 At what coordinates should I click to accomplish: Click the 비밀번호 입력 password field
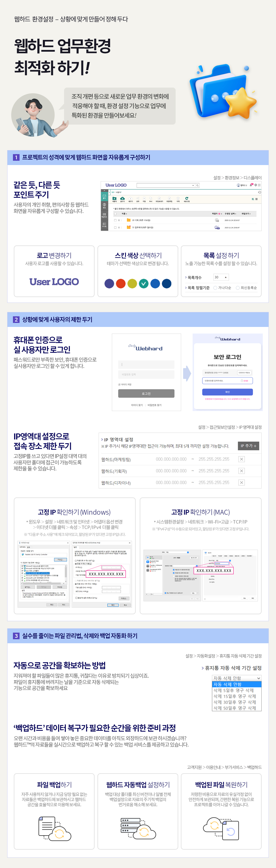[x=146, y=374]
